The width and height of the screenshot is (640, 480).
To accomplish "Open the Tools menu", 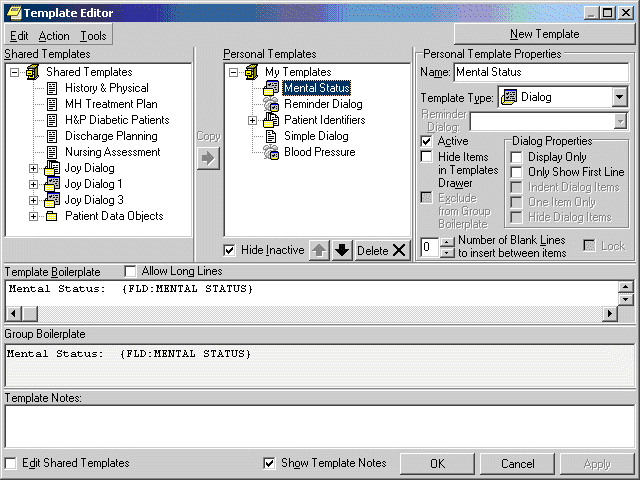I will [x=93, y=36].
